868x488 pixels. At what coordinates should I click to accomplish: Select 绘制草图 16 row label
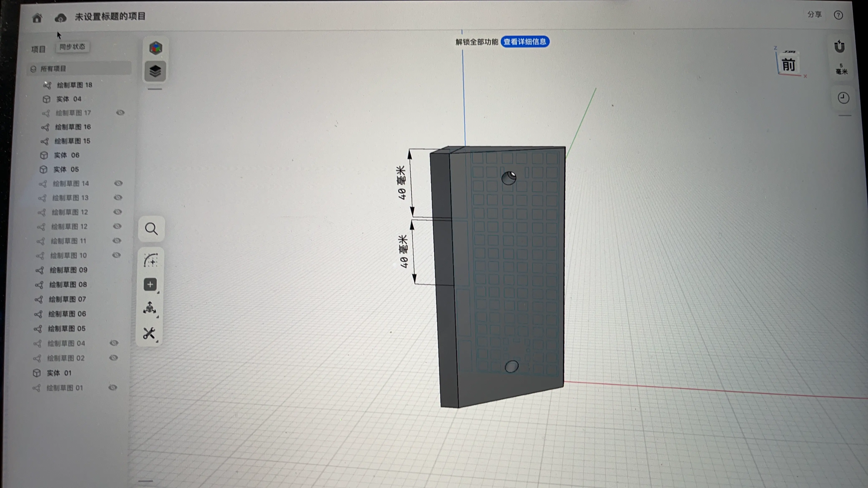click(73, 127)
